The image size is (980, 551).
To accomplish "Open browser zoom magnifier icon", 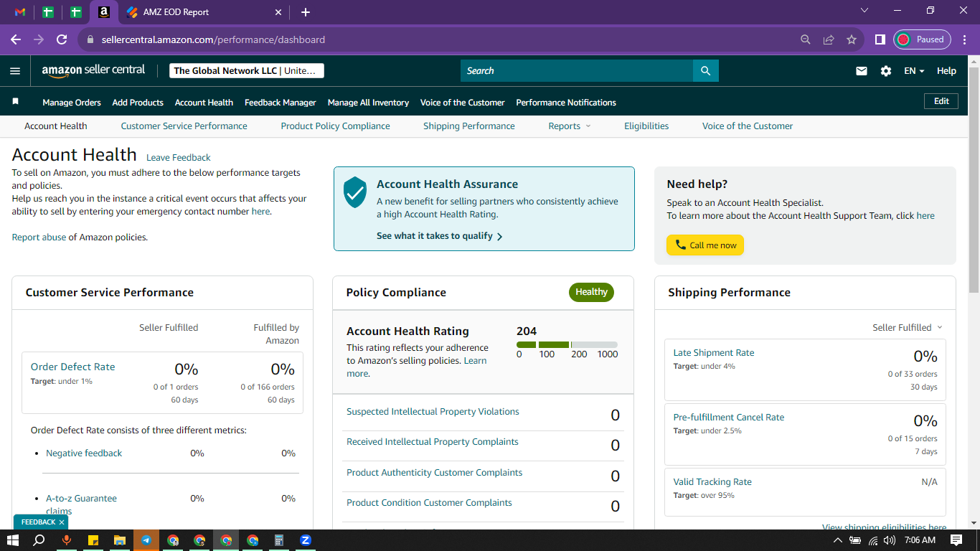I will [806, 39].
